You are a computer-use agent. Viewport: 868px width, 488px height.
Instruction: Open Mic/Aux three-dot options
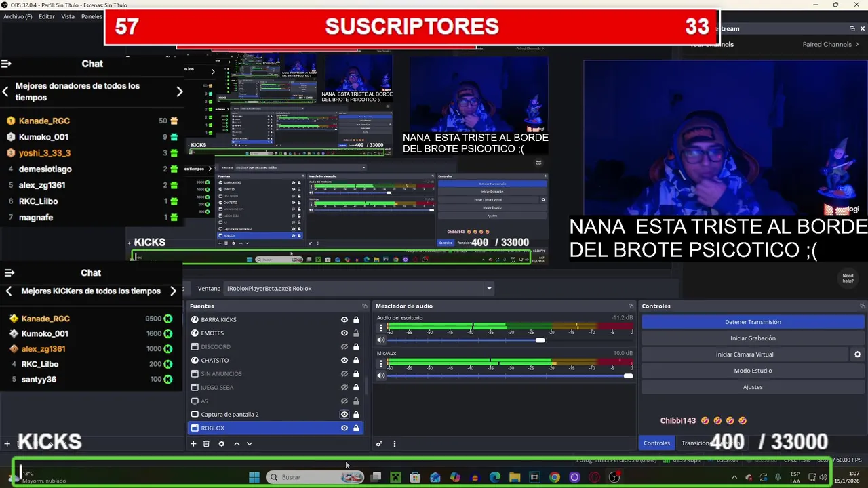point(380,364)
